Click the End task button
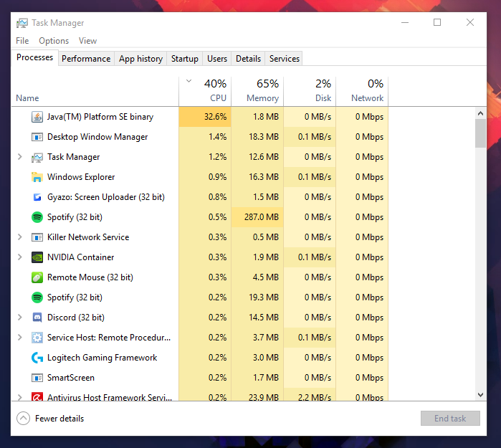This screenshot has width=501, height=448. point(450,419)
